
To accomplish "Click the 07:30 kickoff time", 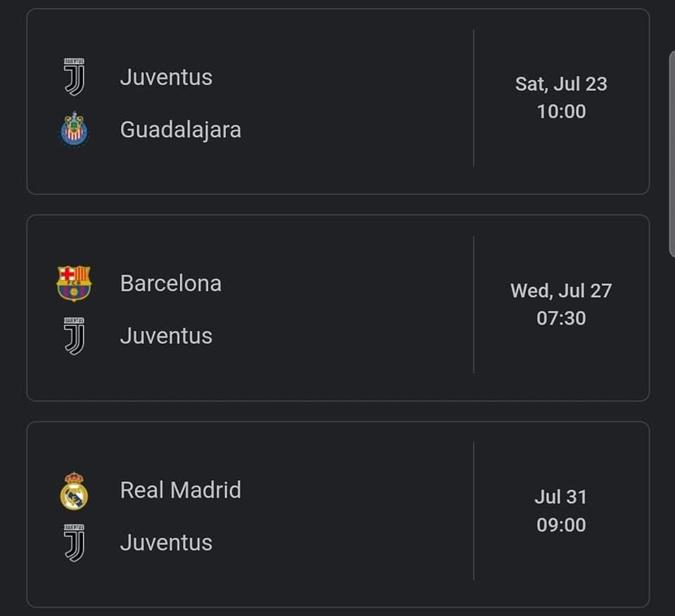I will 560,318.
